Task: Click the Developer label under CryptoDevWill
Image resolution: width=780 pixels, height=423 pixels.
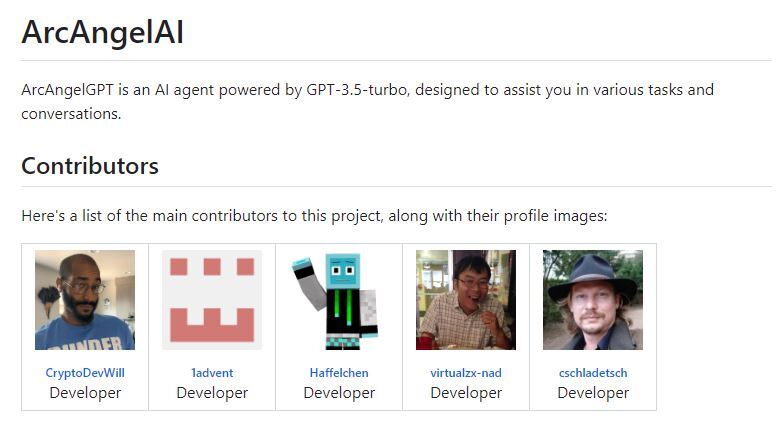Action: [x=85, y=393]
